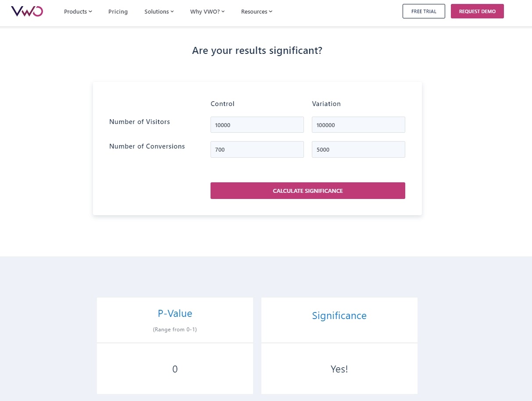
Task: Click the Free Trial button
Action: [424, 11]
